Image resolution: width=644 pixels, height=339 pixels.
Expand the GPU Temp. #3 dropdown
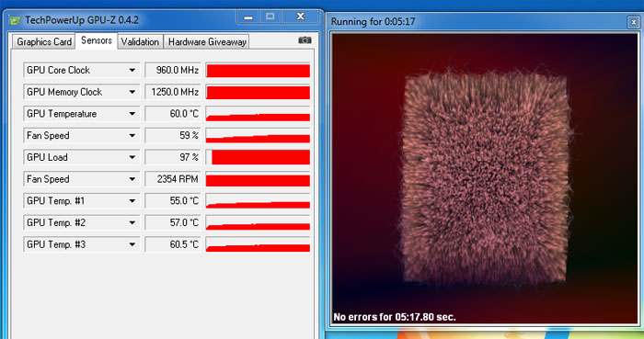pyautogui.click(x=132, y=244)
